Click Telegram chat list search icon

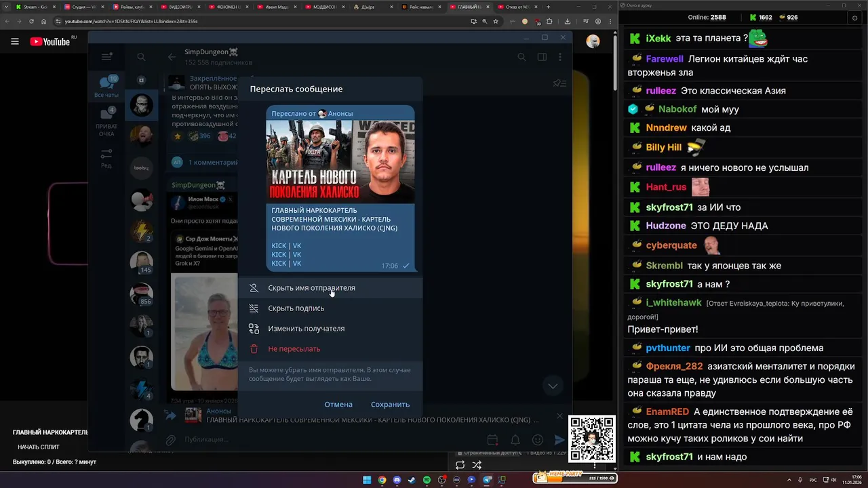(141, 57)
